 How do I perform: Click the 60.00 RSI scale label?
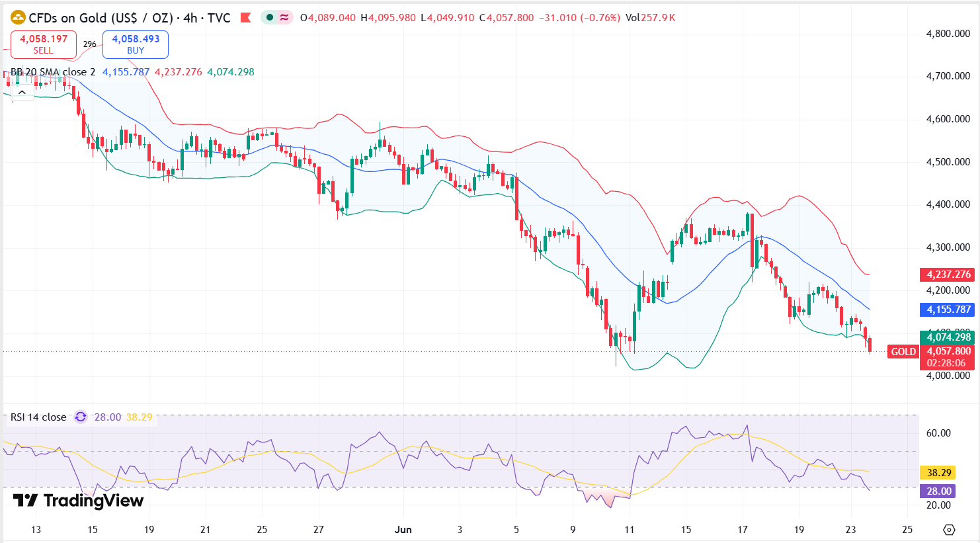(x=938, y=433)
